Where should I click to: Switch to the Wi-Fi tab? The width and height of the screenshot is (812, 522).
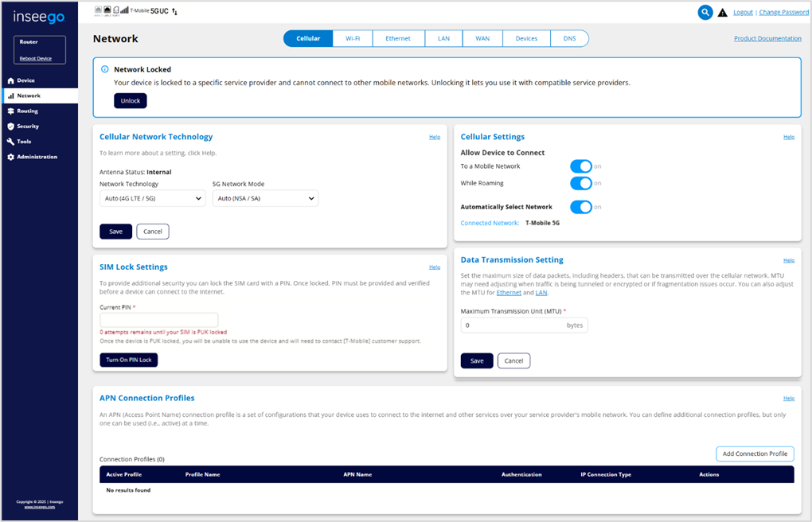[353, 38]
